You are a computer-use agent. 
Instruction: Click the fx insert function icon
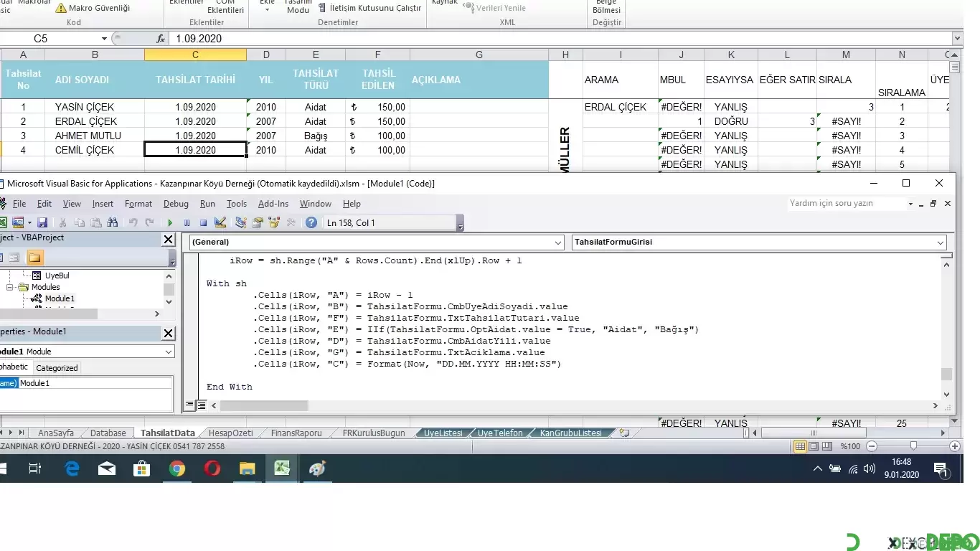[x=161, y=39]
